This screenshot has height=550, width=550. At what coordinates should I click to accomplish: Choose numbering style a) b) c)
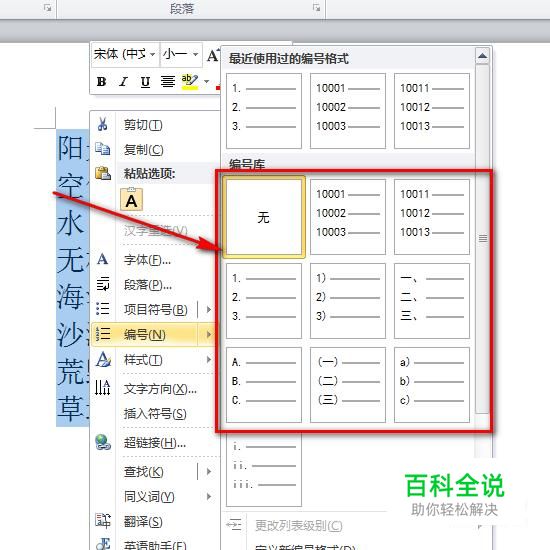click(432, 385)
